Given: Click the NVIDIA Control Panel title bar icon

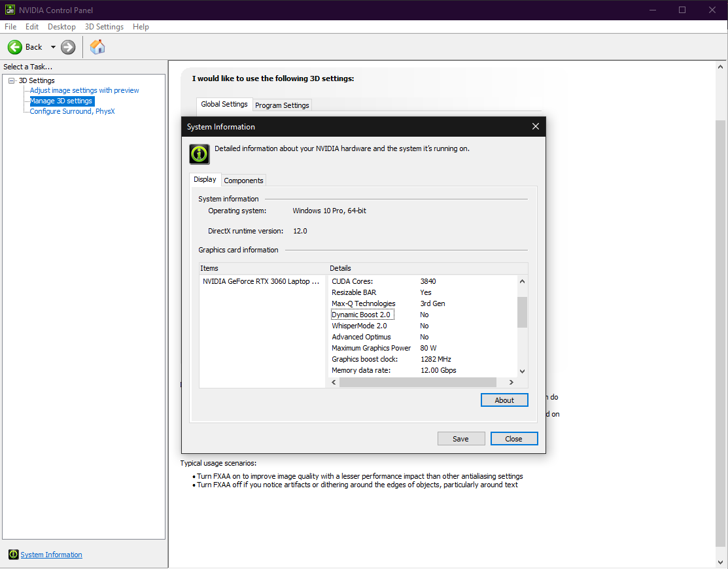Looking at the screenshot, I should (x=9, y=10).
